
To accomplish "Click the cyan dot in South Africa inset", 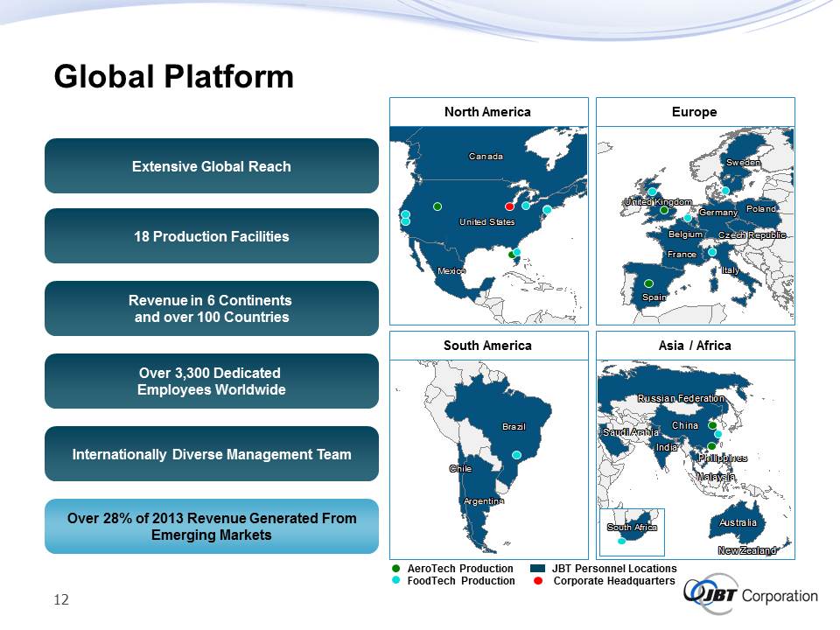I will 622,541.
